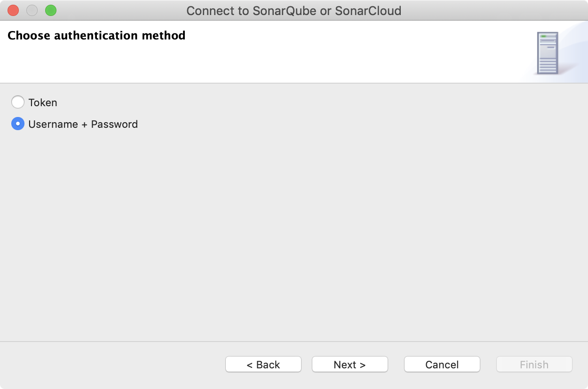Go back to the previous wizard step
Screen dimensions: 588x389
coord(263,364)
